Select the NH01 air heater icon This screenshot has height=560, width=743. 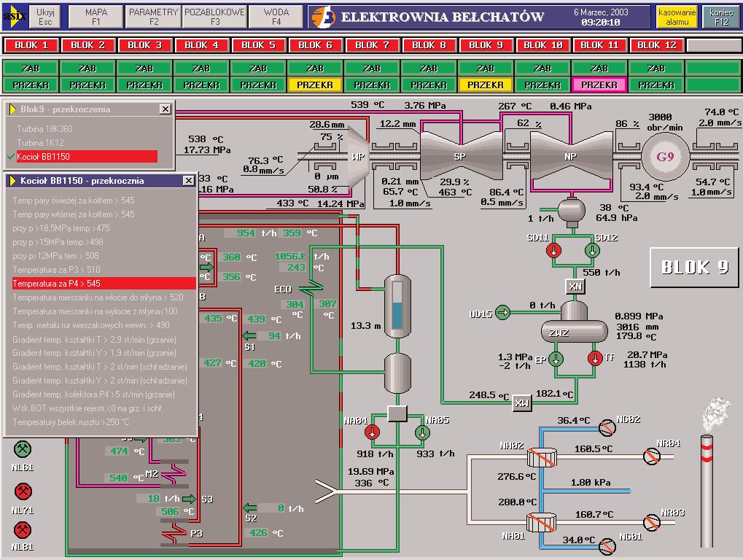(x=541, y=523)
